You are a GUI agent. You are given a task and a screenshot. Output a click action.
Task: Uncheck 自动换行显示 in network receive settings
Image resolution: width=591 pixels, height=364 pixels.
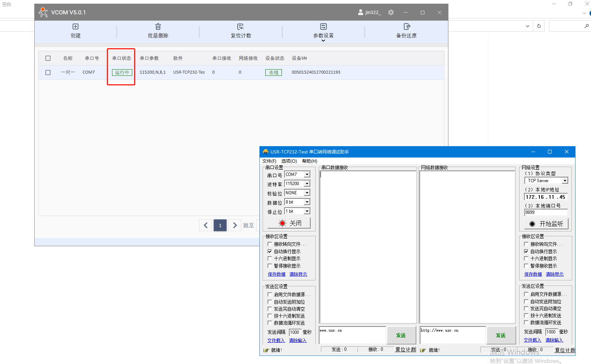click(526, 251)
